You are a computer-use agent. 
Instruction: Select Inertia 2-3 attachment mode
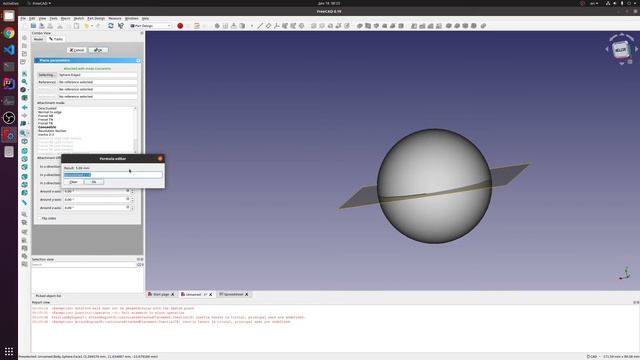[x=46, y=135]
